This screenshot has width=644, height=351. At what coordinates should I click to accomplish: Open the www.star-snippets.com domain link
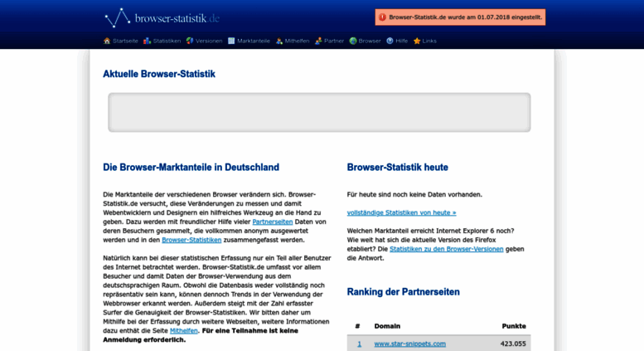tap(410, 344)
